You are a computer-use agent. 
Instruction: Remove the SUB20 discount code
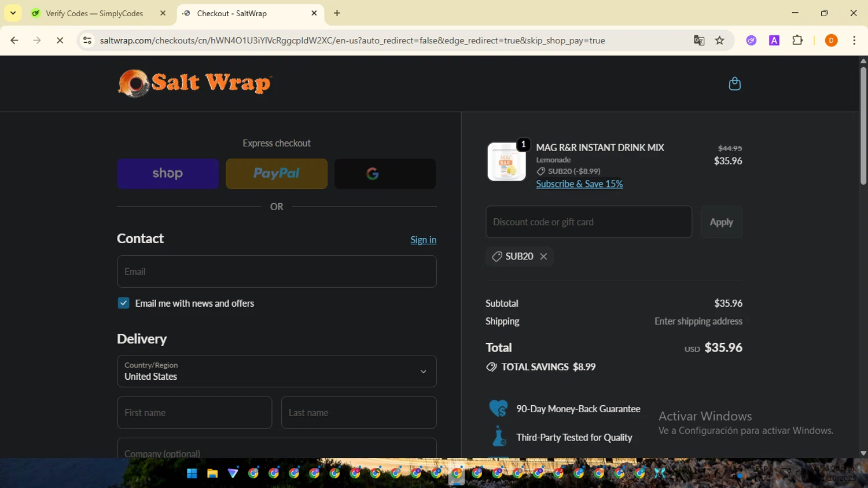tap(543, 256)
